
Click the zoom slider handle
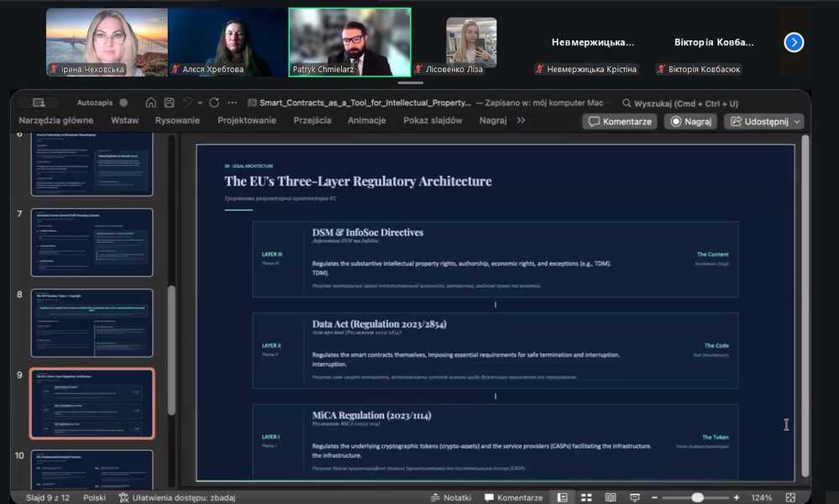(x=697, y=497)
